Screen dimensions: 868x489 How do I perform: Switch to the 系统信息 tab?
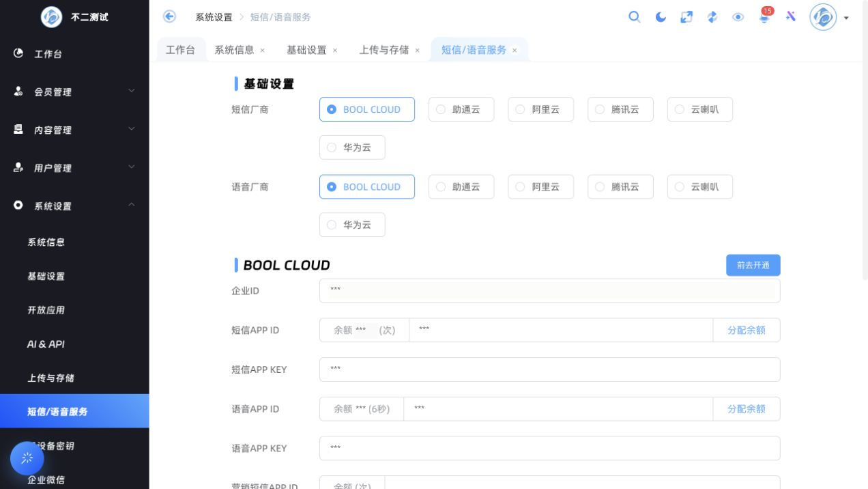point(234,50)
